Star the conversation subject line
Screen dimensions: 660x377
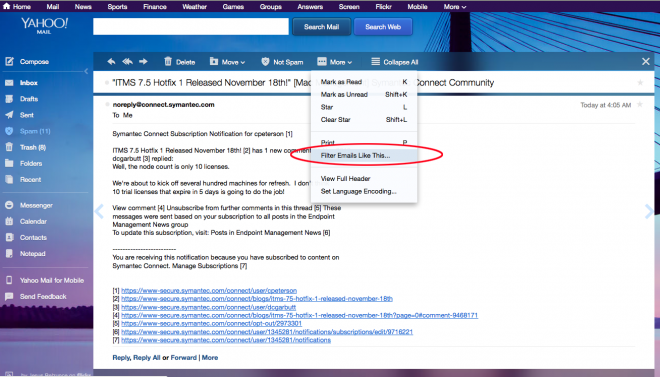pyautogui.click(x=640, y=82)
